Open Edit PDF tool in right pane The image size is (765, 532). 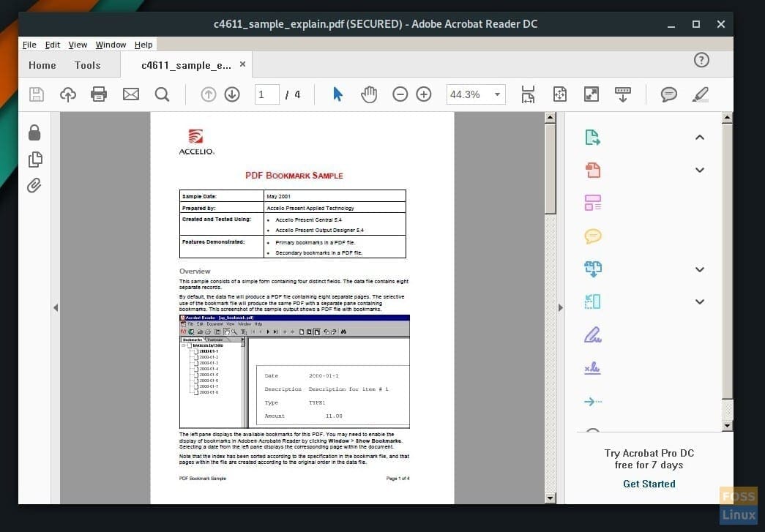tap(593, 203)
